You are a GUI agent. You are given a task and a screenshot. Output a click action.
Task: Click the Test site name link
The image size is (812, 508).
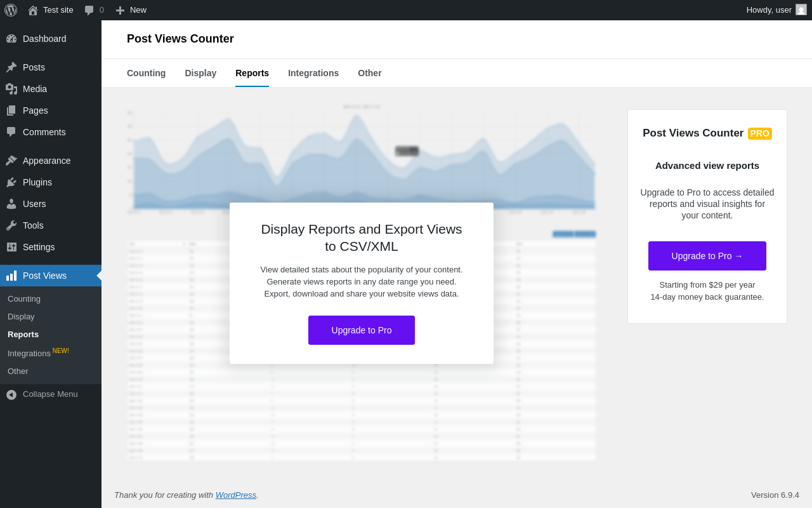click(x=58, y=10)
